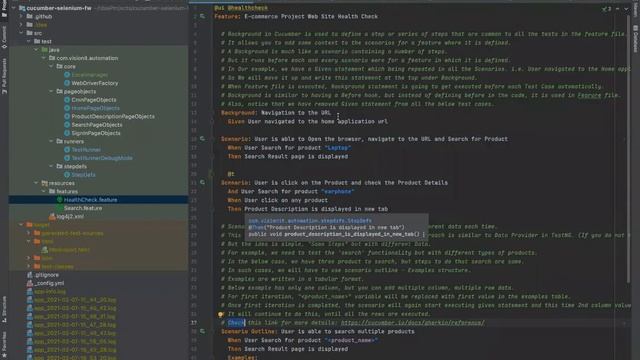Click the Search.feature cucumber file icon
The height and width of the screenshot is (360, 640).
coord(60,208)
